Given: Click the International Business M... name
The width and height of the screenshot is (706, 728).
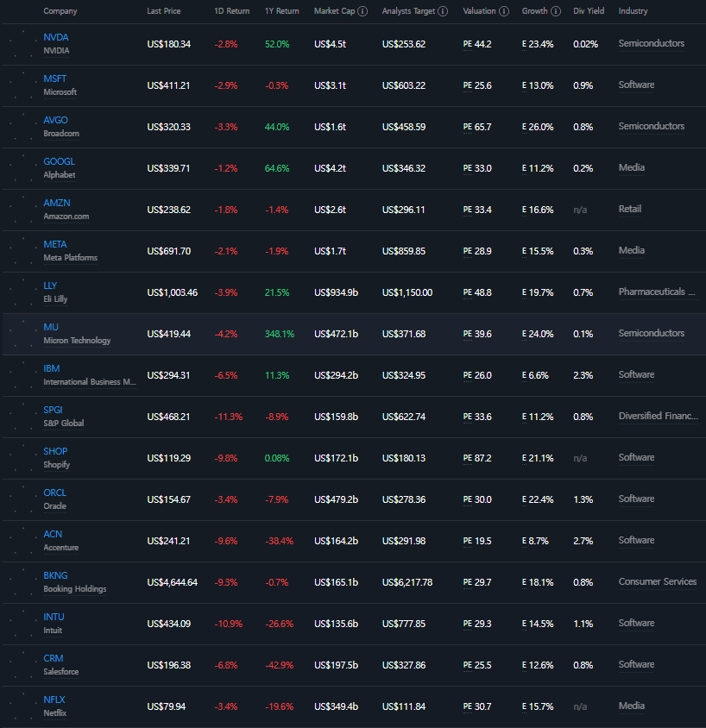Looking at the screenshot, I should point(90,381).
